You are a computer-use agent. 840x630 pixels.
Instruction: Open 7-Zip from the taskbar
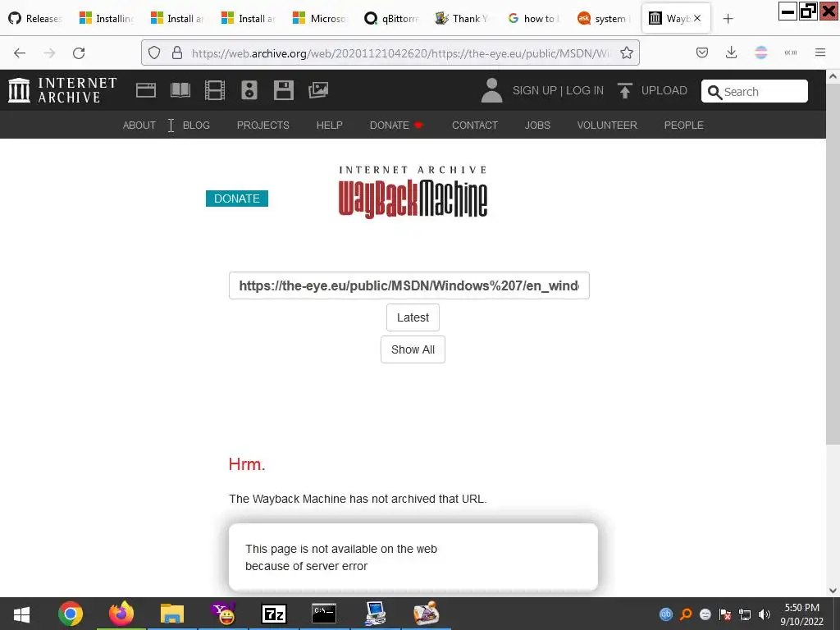click(x=274, y=614)
